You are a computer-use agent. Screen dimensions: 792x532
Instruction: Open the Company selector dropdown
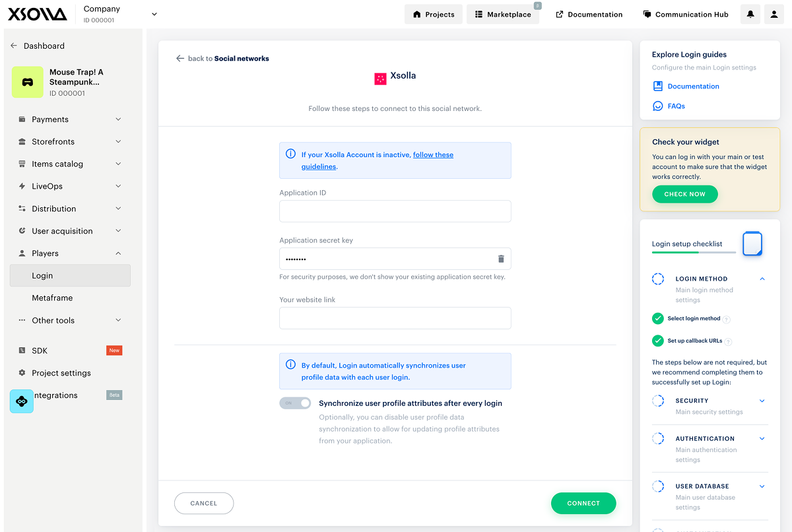154,14
